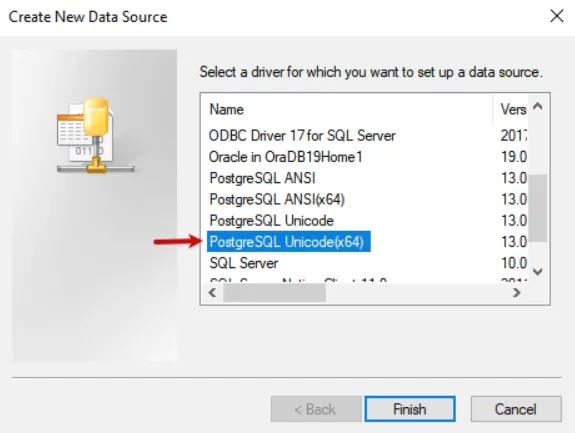Click the horizontal scrollbar thumb
Image resolution: width=575 pixels, height=433 pixels.
(x=274, y=293)
